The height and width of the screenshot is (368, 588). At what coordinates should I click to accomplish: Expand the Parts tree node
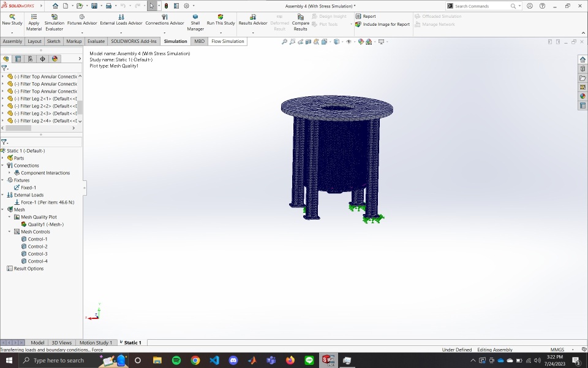(x=2, y=158)
